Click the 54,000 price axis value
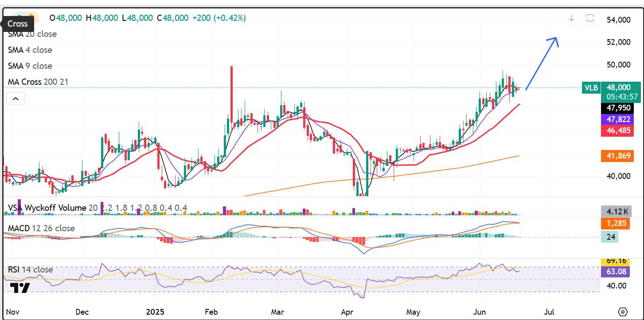The height and width of the screenshot is (320, 644). click(x=618, y=20)
